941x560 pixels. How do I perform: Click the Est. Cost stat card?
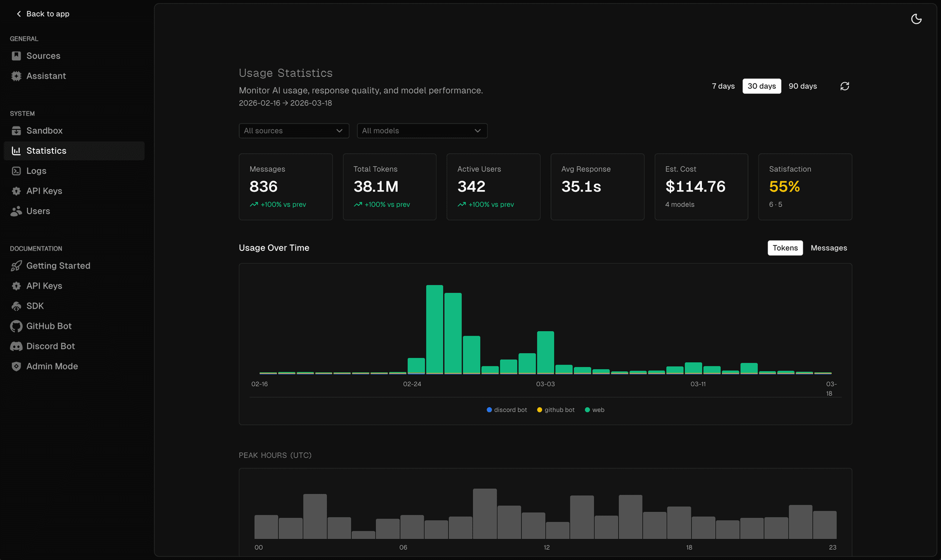coord(701,187)
